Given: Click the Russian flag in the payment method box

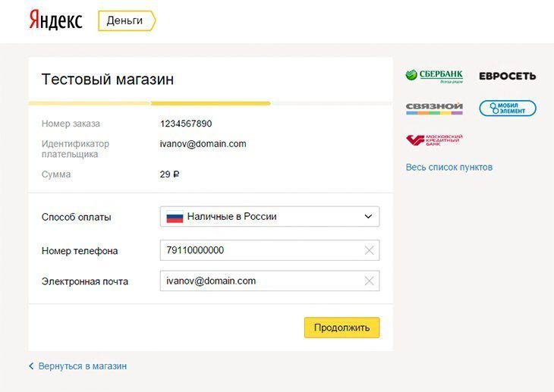Looking at the screenshot, I should point(175,217).
